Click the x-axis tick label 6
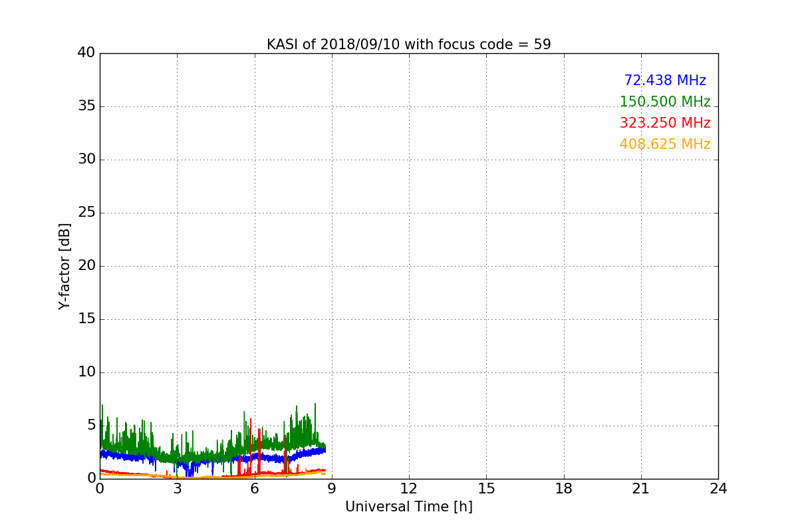The width and height of the screenshot is (798, 532). (x=255, y=489)
